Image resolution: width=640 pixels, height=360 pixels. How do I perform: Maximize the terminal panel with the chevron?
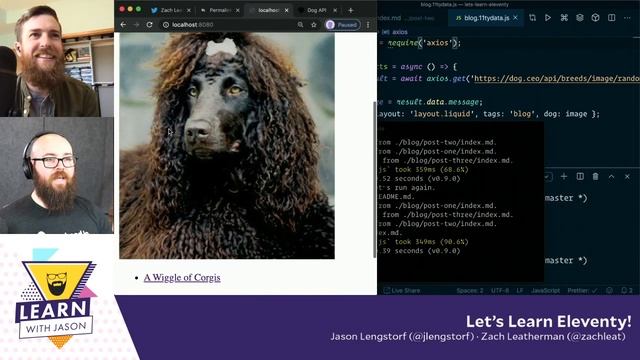[x=611, y=176]
